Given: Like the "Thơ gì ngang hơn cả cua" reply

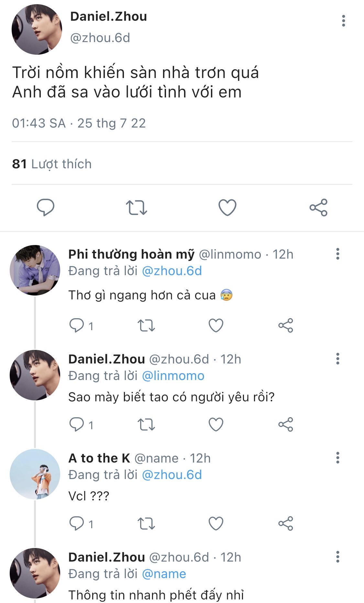Looking at the screenshot, I should click(216, 325).
